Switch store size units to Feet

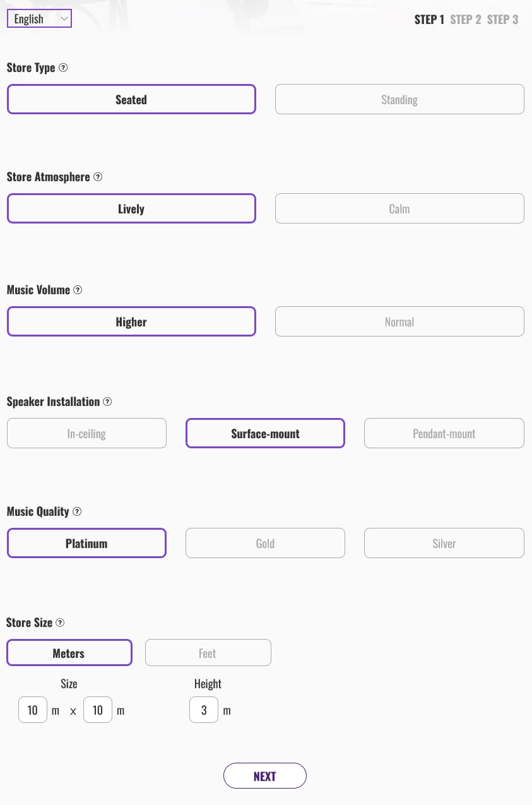208,652
